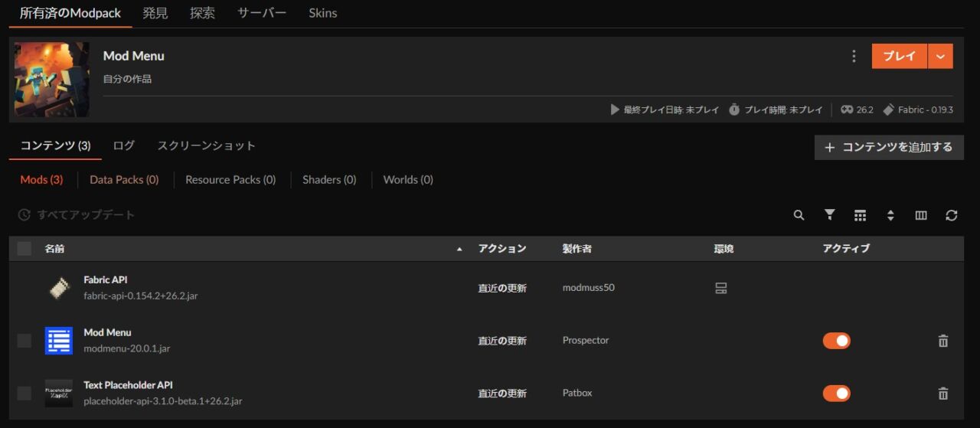The image size is (980, 428).
Task: Expand the dropdown arrow beside the プレイ button
Action: click(x=941, y=56)
